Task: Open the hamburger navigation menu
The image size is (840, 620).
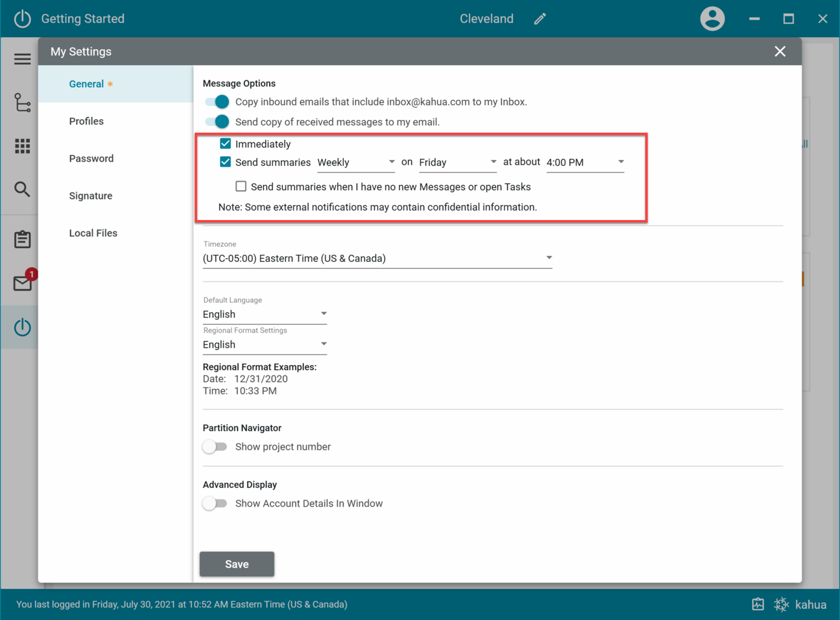Action: point(22,59)
